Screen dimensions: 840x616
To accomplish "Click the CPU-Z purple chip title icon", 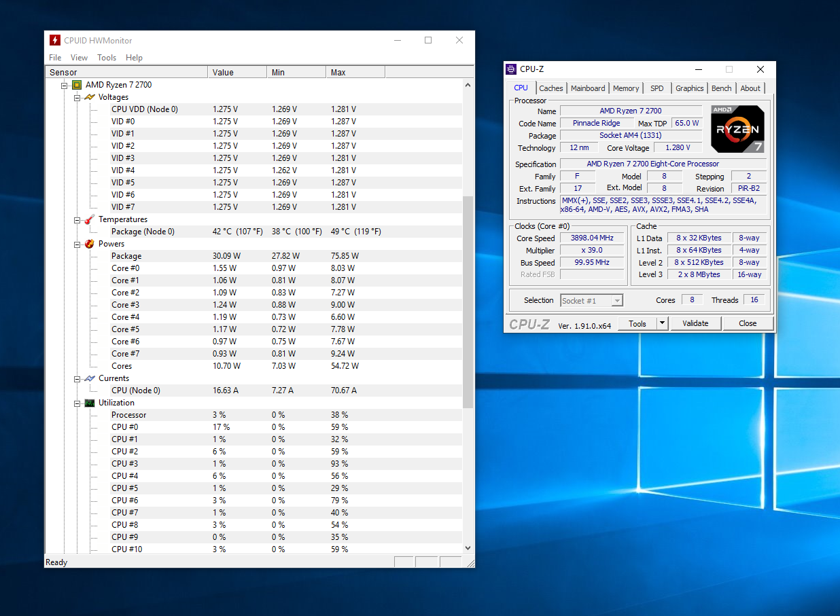I will point(511,69).
